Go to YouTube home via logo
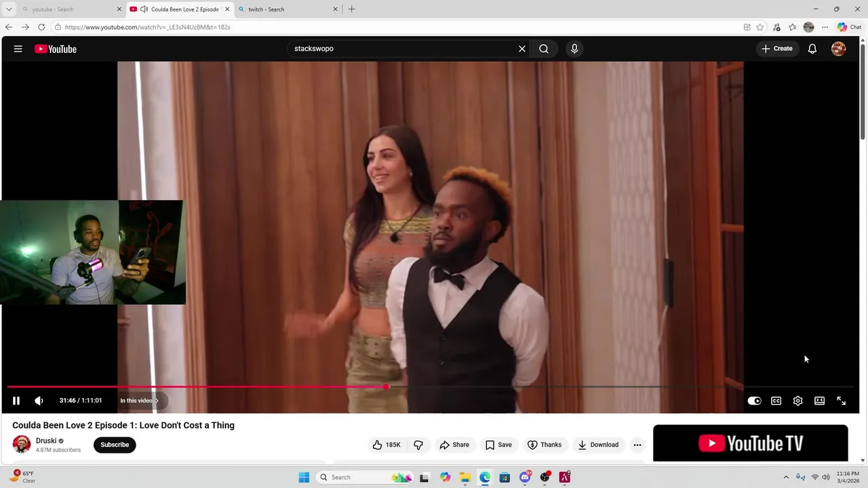868x488 pixels. (x=56, y=49)
